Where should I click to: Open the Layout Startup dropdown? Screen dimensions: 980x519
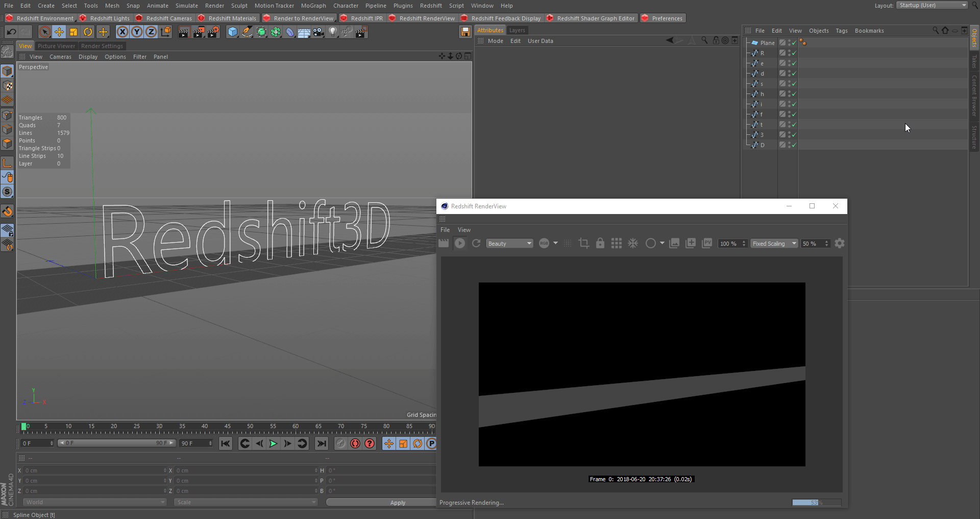pos(932,5)
